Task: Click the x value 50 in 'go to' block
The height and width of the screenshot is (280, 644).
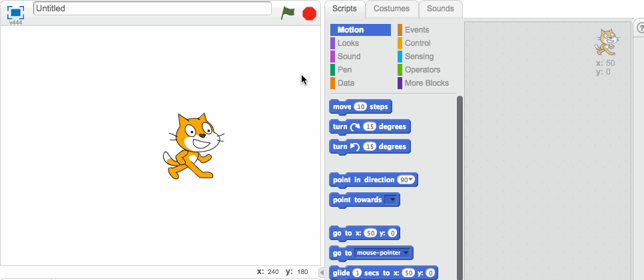Action: pos(370,233)
